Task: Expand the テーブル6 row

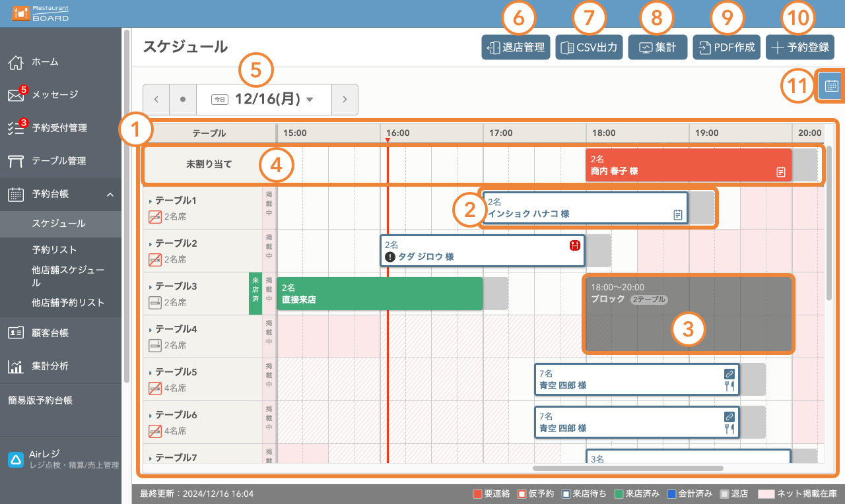Action: (151, 415)
